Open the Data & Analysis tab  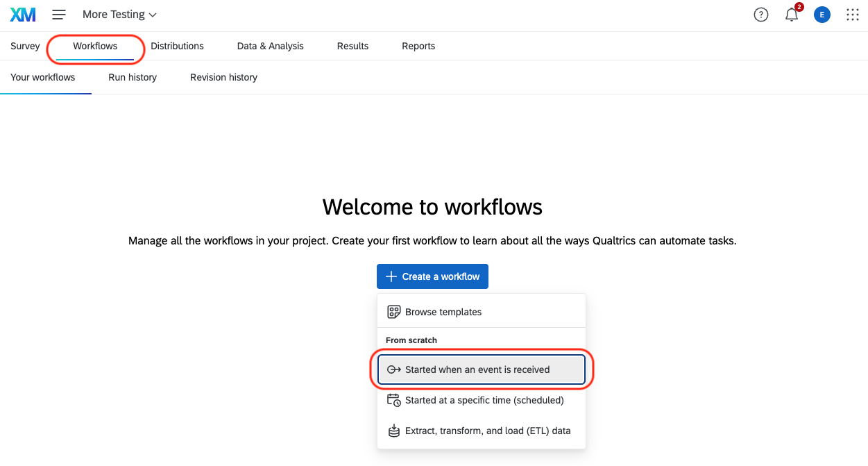(x=271, y=46)
